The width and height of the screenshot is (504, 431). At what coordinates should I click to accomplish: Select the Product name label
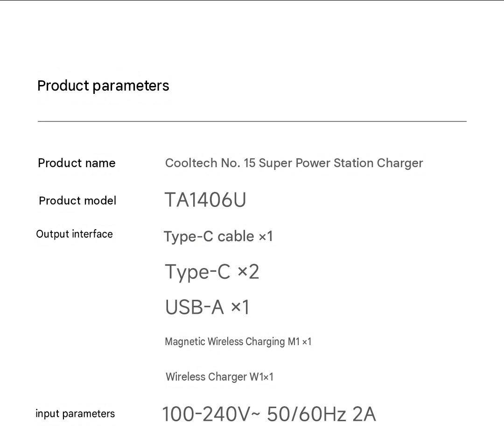point(77,163)
